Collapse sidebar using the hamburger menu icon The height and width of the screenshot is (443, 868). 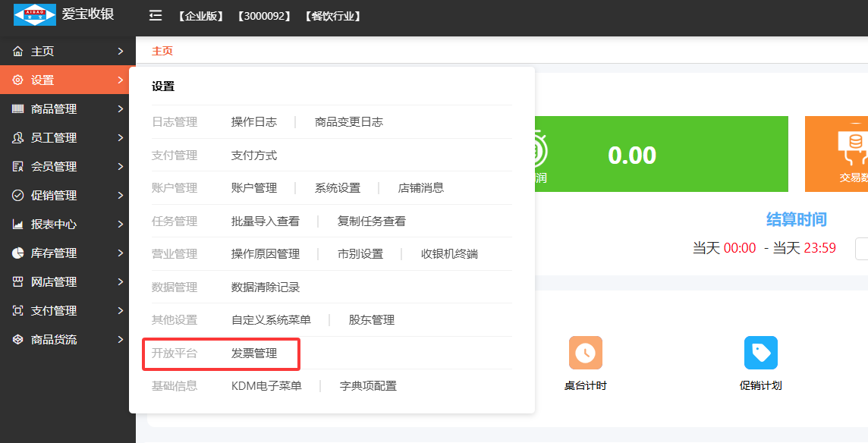point(156,15)
